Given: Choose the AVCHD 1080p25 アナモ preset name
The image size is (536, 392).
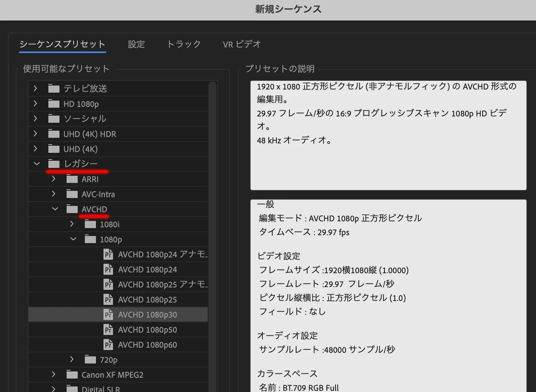Looking at the screenshot, I should (x=163, y=284).
